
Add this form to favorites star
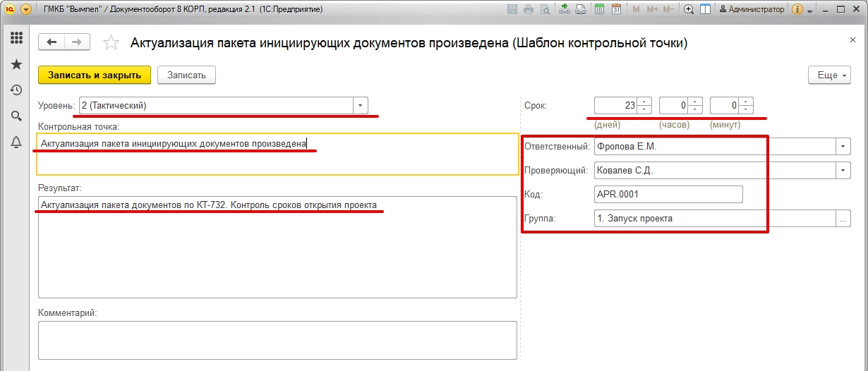click(111, 43)
